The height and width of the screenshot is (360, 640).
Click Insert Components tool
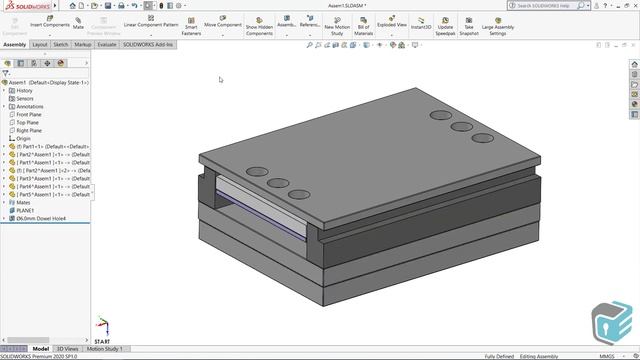50,21
